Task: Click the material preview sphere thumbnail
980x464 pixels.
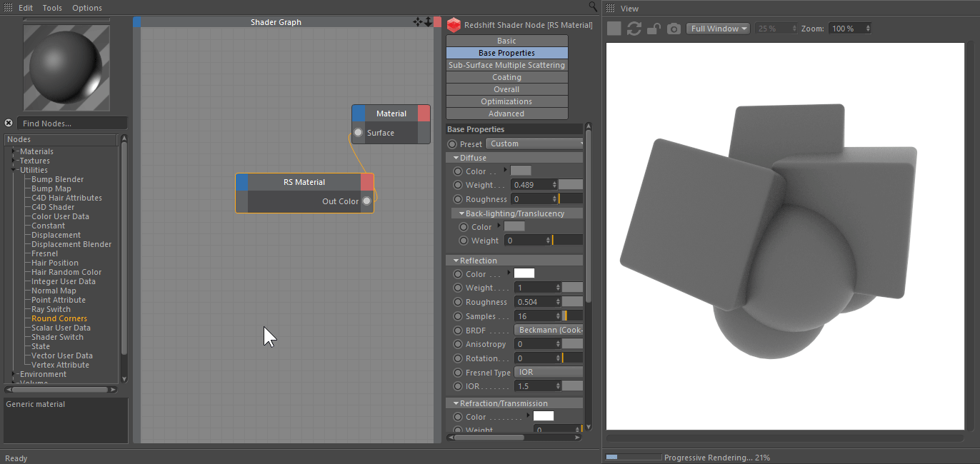Action: [67, 68]
